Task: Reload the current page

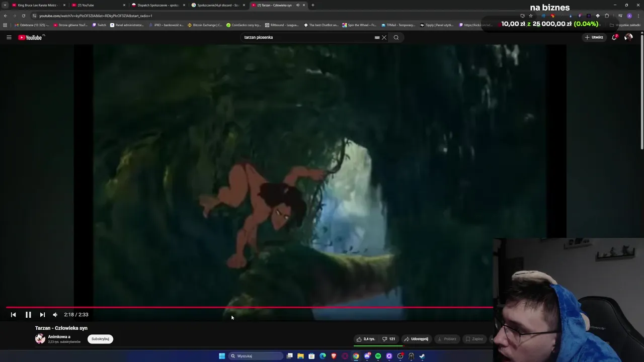Action: (23, 16)
